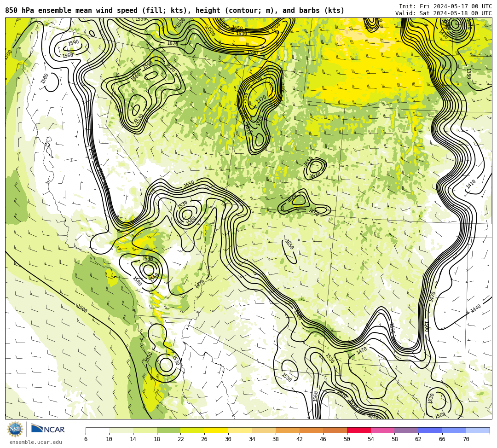Click the 'Init: Fri 2024-05-17 00 UTC' text
The width and height of the screenshot is (497, 448).
click(x=445, y=6)
